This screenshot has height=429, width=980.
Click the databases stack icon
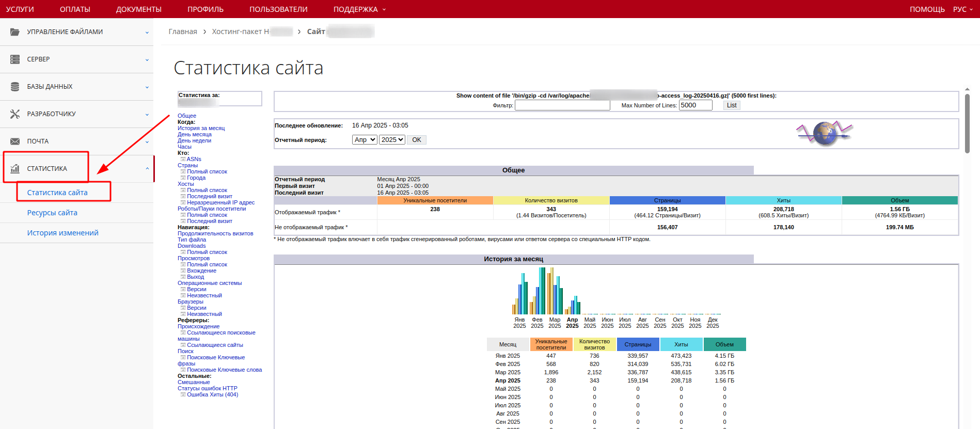coord(15,87)
